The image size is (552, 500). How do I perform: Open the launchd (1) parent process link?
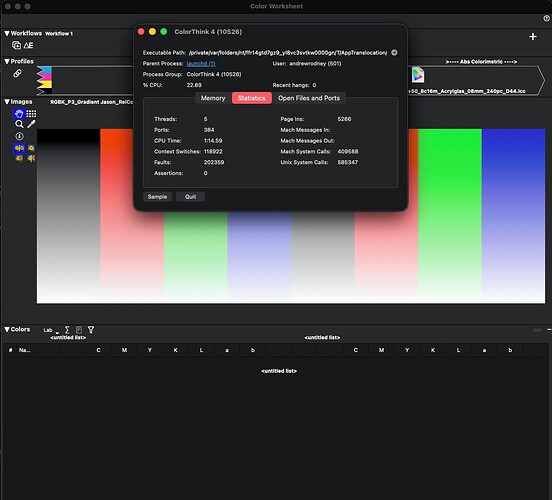pyautogui.click(x=201, y=64)
